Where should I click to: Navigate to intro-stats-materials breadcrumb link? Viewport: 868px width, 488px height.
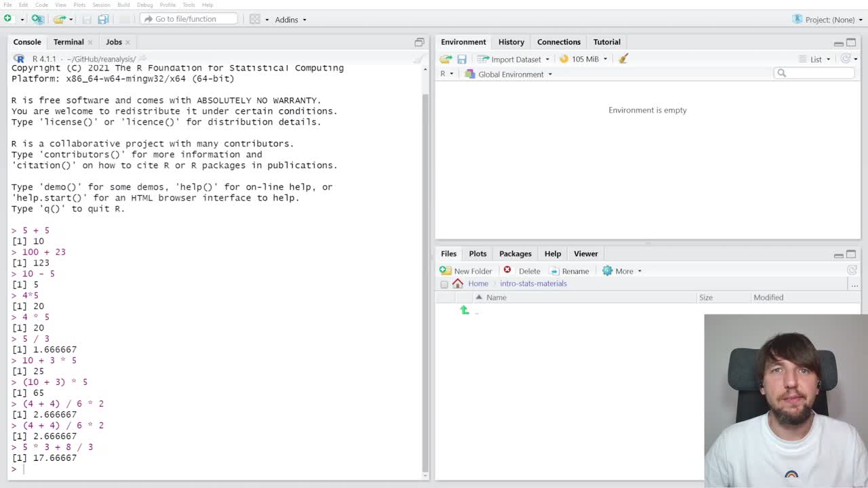coord(533,283)
